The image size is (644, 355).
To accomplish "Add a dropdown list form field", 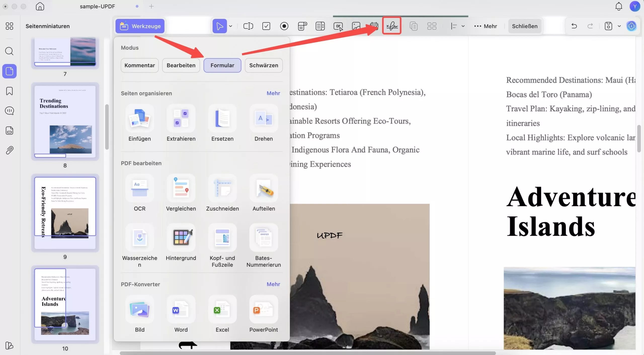I will (x=302, y=26).
